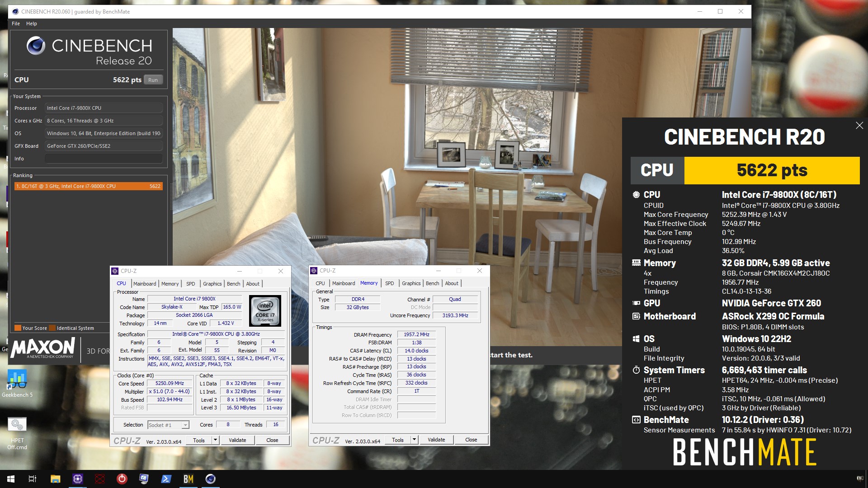868x488 pixels.
Task: Switch to CPU tab in right CPU-Z
Action: point(320,283)
